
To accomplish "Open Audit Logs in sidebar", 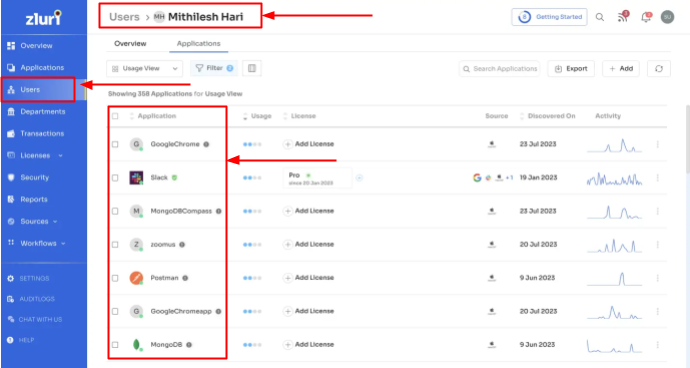I will coord(31,299).
